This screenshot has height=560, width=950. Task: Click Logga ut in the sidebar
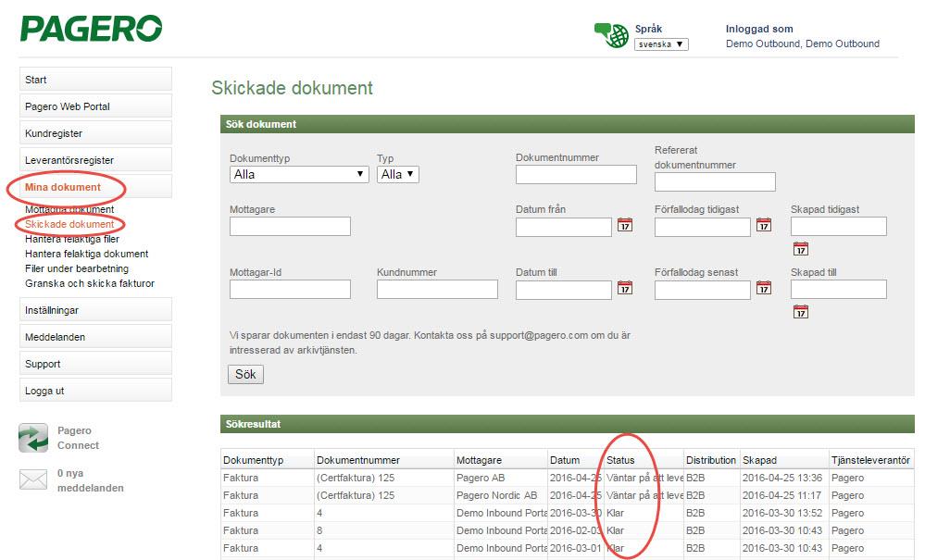[x=95, y=391]
